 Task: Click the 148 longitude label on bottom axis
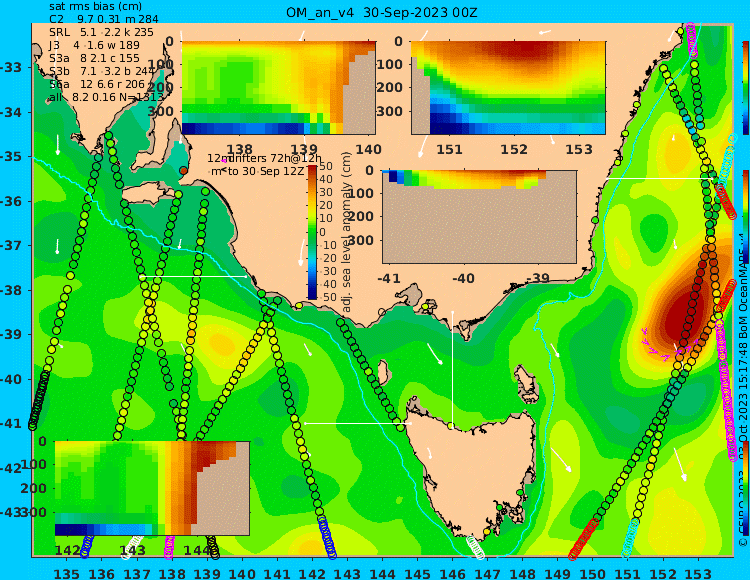pos(523,573)
